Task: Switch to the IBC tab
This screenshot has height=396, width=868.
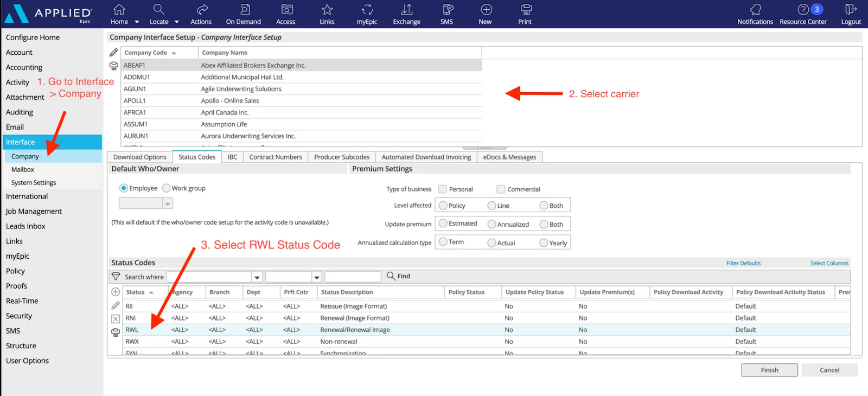Action: click(232, 157)
